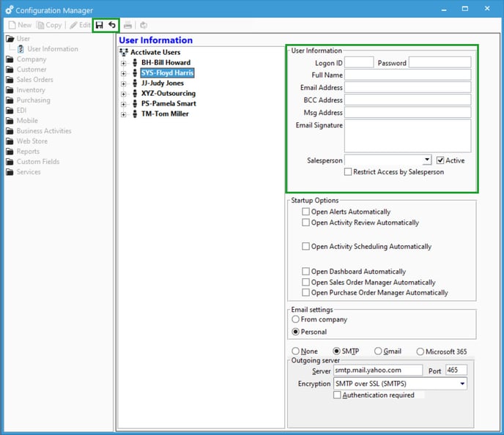The width and height of the screenshot is (504, 435).
Task: Click the Configuration Manager gear icon in title bar
Action: [10, 10]
